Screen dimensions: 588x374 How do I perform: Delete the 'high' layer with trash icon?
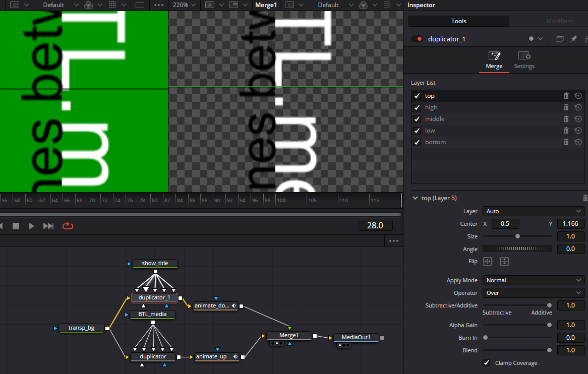tap(566, 107)
